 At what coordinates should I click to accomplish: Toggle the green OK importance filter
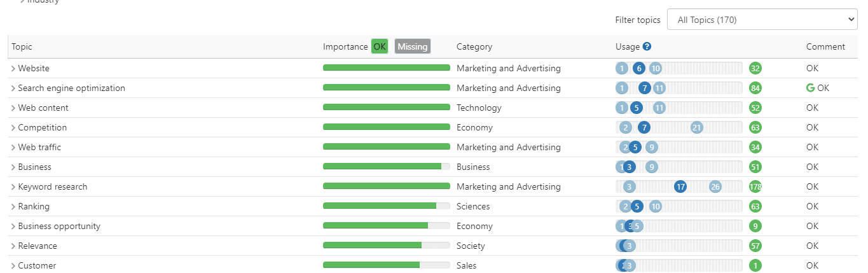(380, 46)
